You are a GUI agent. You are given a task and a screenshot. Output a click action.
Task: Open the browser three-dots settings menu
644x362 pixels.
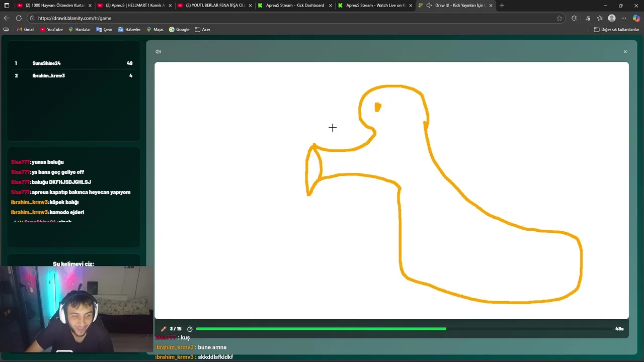(x=624, y=18)
